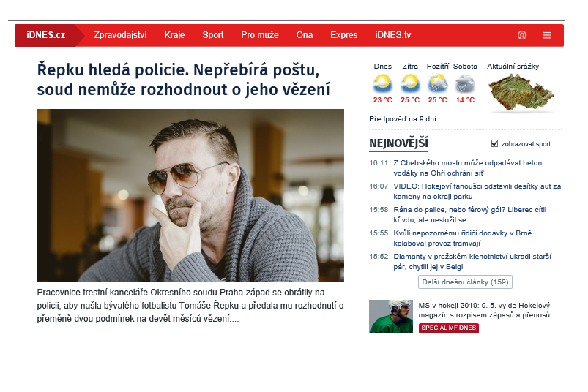Click the iDNES.cz logo
588x392 pixels.
[45, 35]
